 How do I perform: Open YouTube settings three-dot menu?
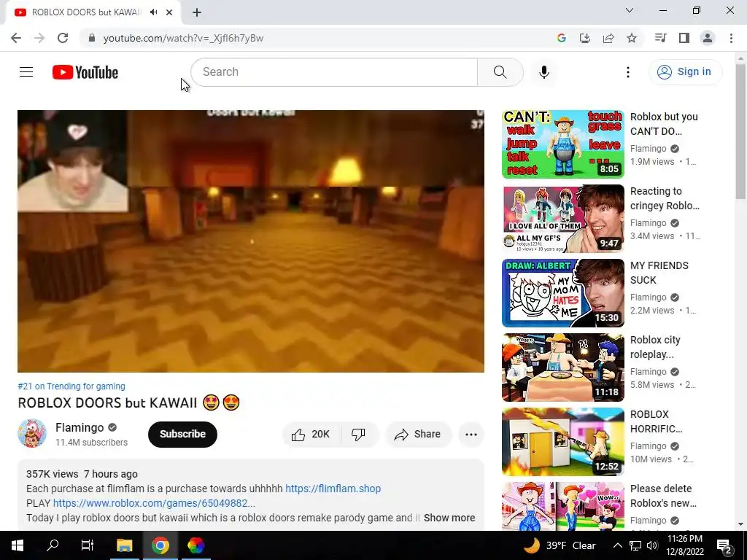click(x=628, y=72)
